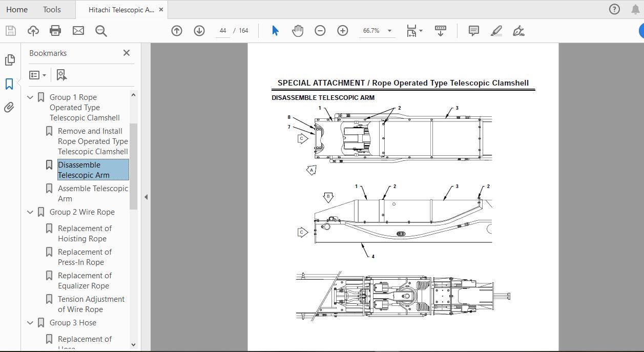Show Page Thumbnails panel

coord(9,60)
